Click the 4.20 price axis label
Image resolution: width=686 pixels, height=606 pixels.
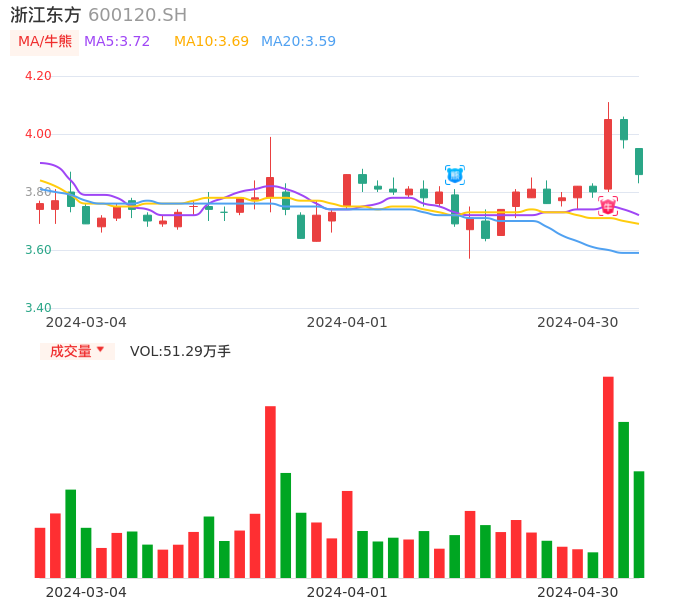point(38,76)
